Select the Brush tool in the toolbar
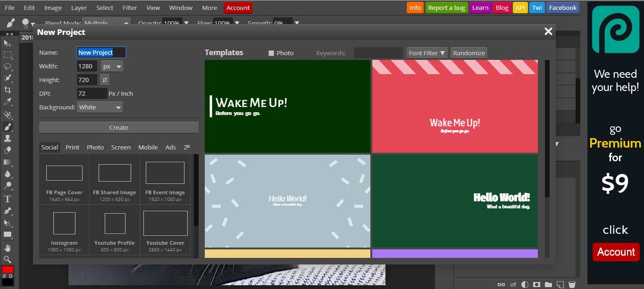This screenshot has height=289, width=644. (8, 126)
